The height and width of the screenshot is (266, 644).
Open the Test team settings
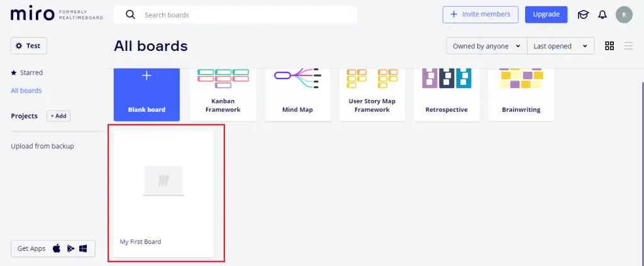click(x=29, y=46)
